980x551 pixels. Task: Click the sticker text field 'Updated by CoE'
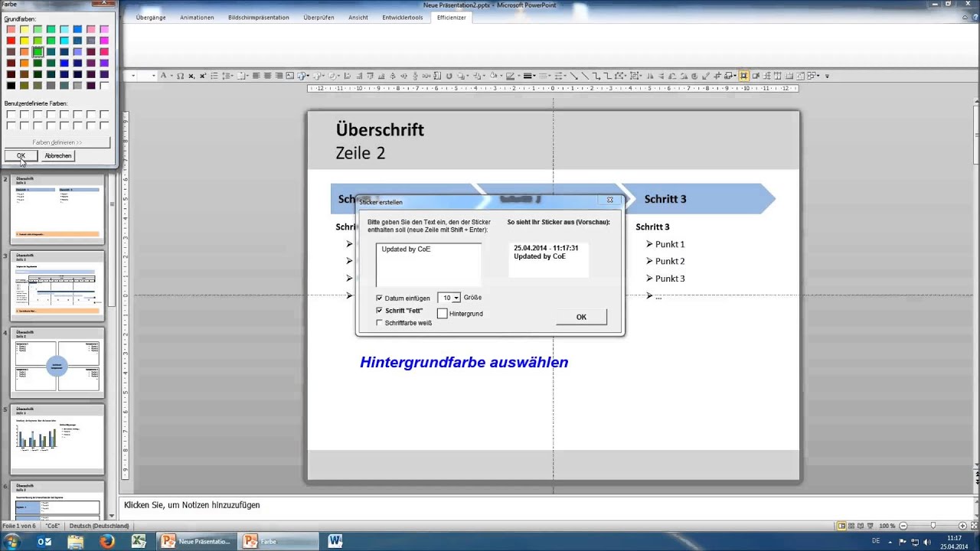pyautogui.click(x=429, y=264)
